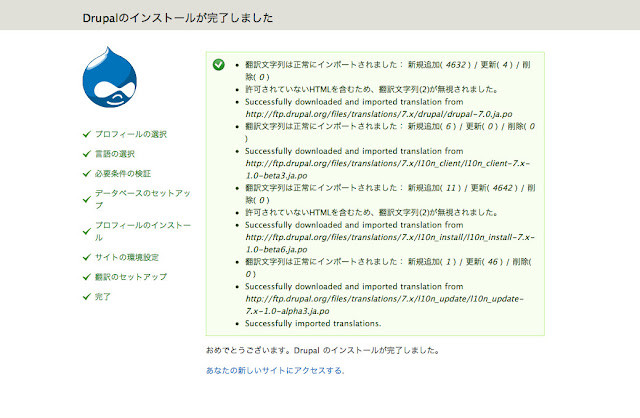Select the サイトの環境設定 step text
The height and width of the screenshot is (418, 640).
click(x=127, y=257)
